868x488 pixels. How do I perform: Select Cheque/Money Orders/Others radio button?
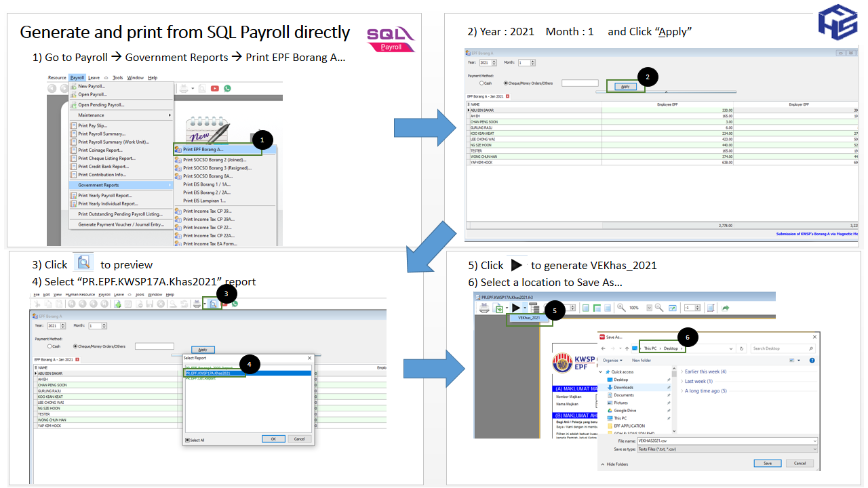(x=505, y=83)
